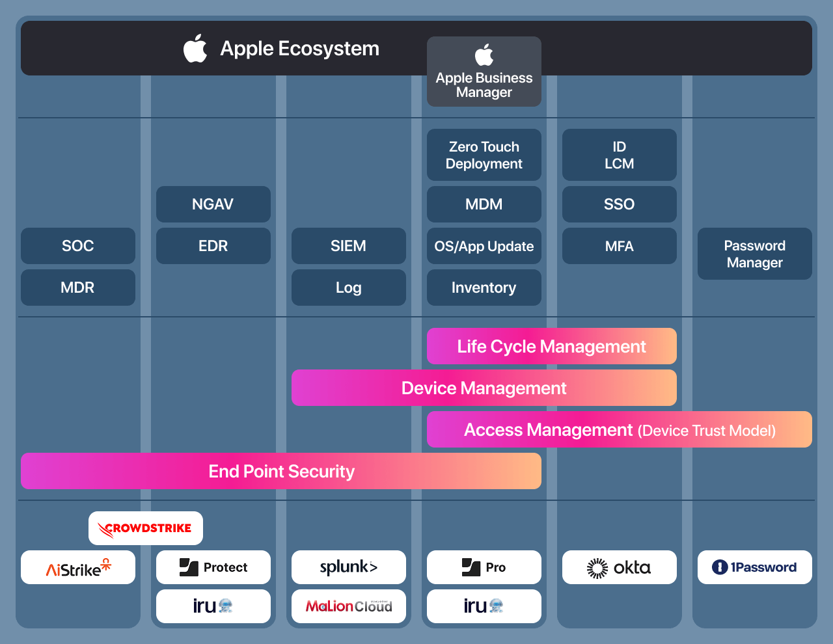Select the SIEM box
833x644 pixels.
pyautogui.click(x=349, y=246)
